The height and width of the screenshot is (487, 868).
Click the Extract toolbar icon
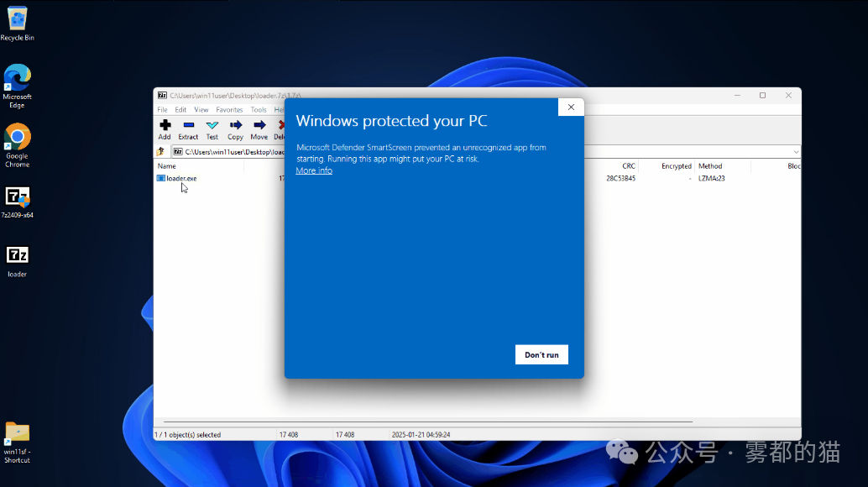188,129
